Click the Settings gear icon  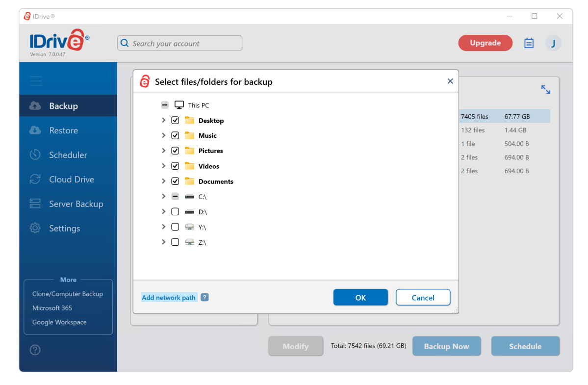(x=35, y=228)
